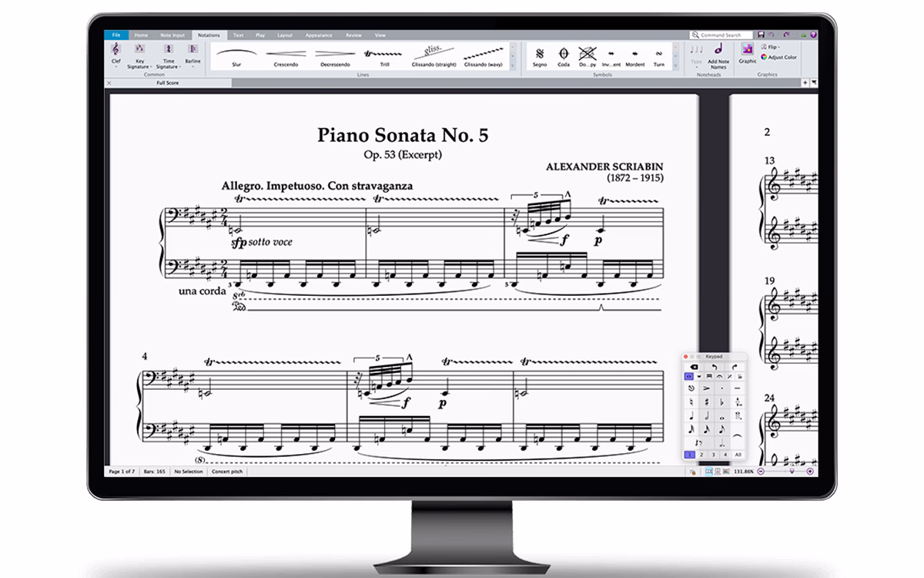This screenshot has width=924, height=578.
Task: Select the Full Score document tab
Action: pos(167,82)
